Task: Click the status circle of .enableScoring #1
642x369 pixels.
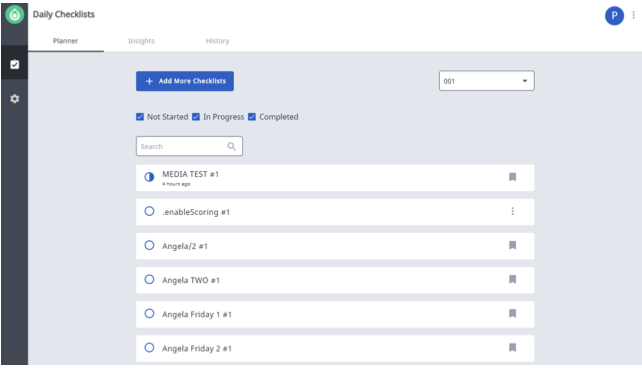Action: click(149, 211)
